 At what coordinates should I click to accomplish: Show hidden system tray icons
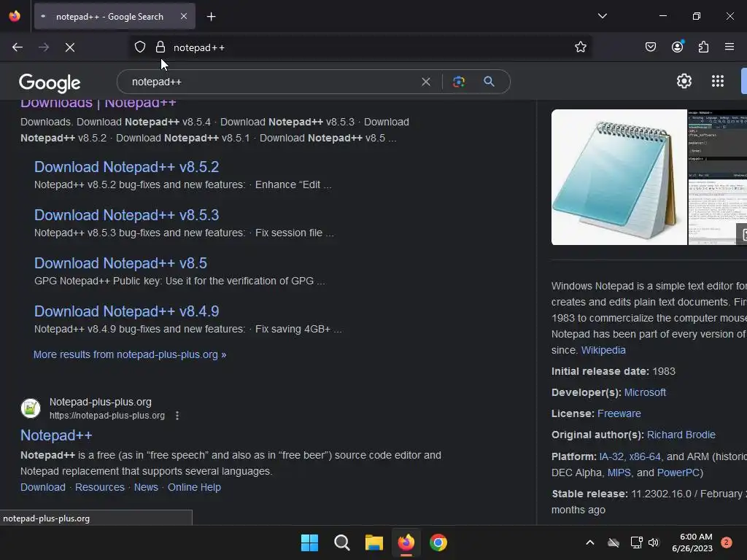pos(589,542)
